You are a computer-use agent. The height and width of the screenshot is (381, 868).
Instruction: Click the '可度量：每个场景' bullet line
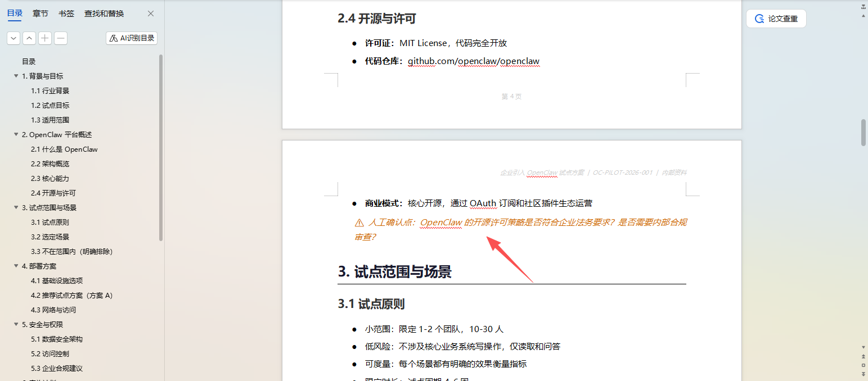coord(446,364)
